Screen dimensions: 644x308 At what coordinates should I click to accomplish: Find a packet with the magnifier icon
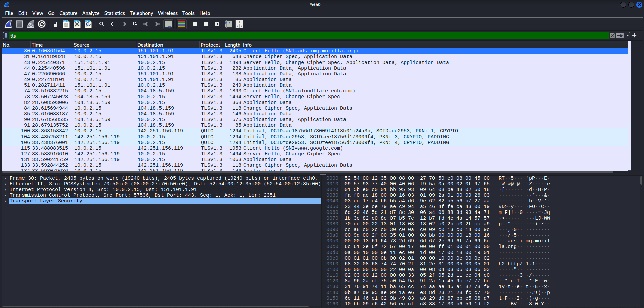click(x=102, y=24)
